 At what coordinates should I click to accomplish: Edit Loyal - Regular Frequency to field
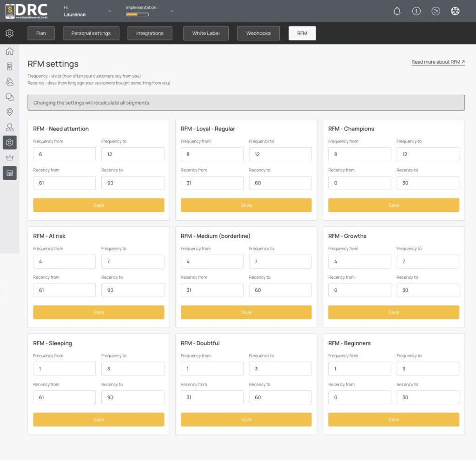pos(280,154)
